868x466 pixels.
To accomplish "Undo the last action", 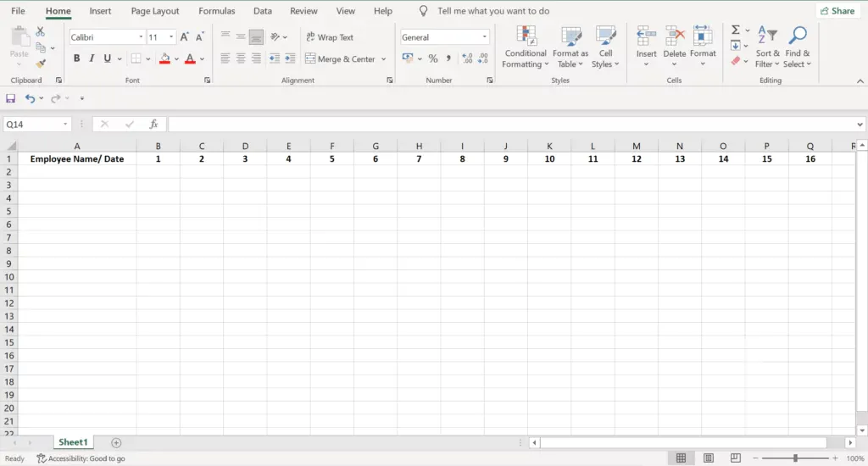I will click(30, 98).
